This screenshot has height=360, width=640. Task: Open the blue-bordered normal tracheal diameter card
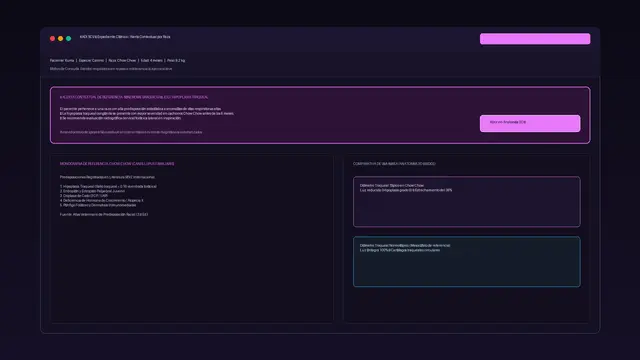[x=467, y=262]
